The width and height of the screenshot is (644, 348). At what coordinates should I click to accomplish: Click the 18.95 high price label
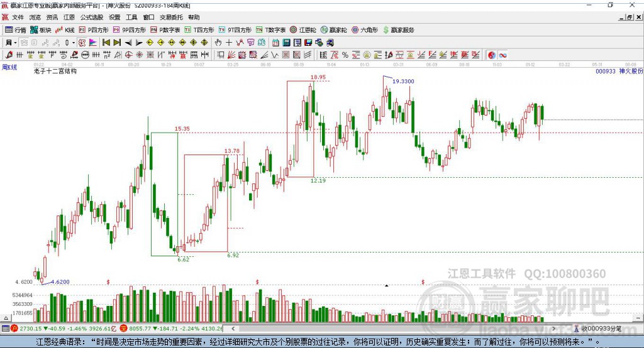(318, 77)
